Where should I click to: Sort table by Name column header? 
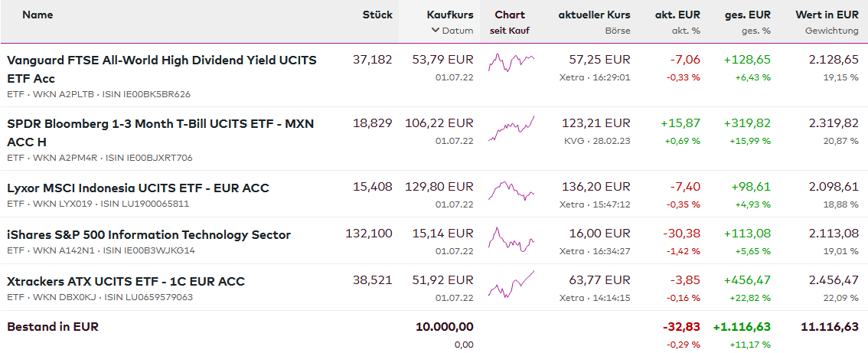(x=38, y=15)
